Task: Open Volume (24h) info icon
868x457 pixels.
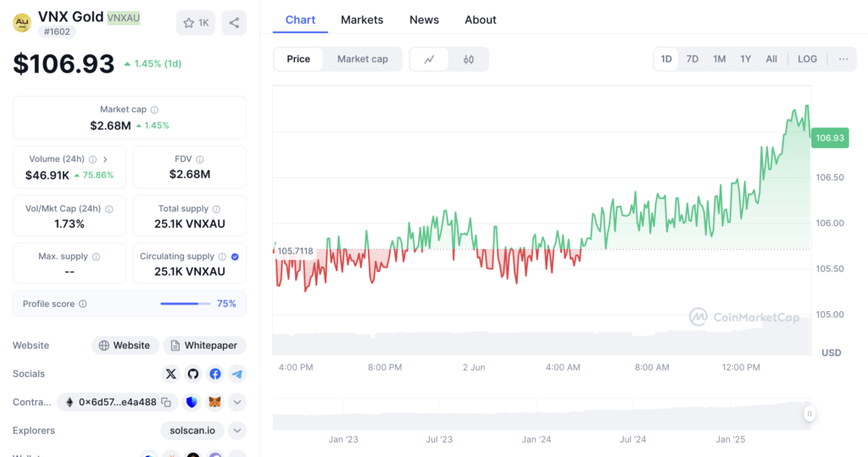Action: tap(92, 159)
